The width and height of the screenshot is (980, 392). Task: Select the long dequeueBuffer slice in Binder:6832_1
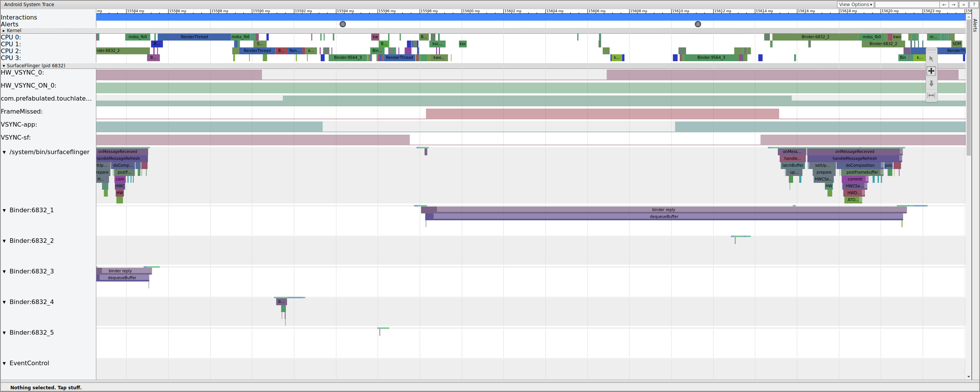664,217
